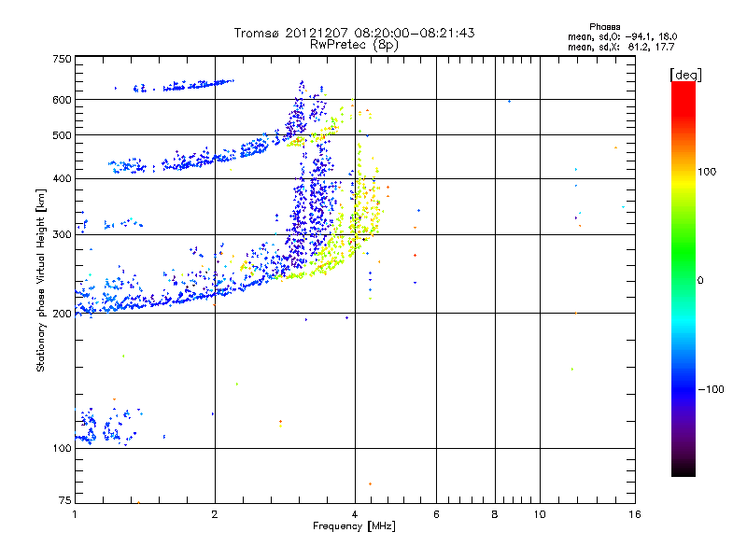Click the '[deg]' colorbar unit label
747x560 pixels.
pyautogui.click(x=685, y=75)
